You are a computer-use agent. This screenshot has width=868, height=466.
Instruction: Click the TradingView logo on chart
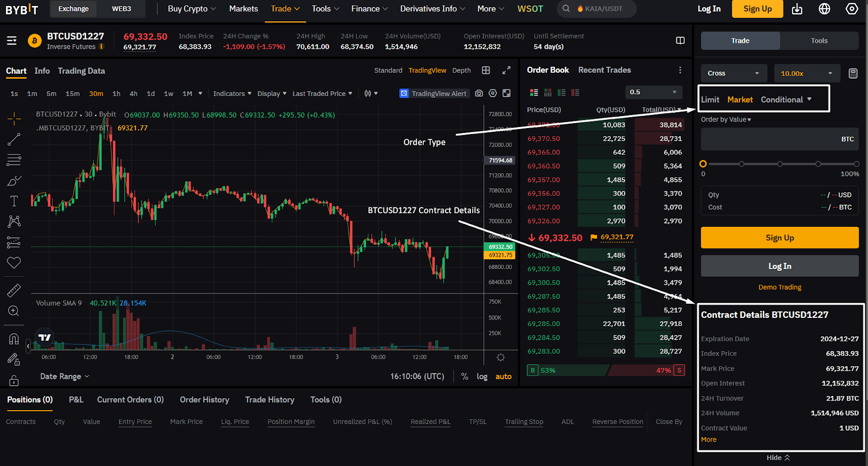44,337
